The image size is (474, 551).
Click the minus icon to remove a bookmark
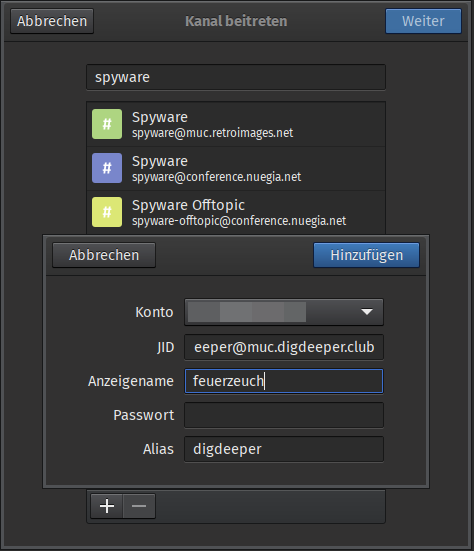(139, 506)
